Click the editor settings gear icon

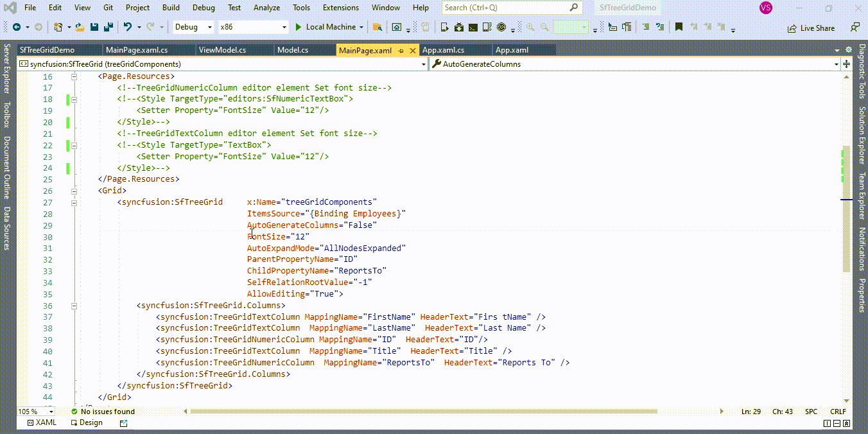848,50
